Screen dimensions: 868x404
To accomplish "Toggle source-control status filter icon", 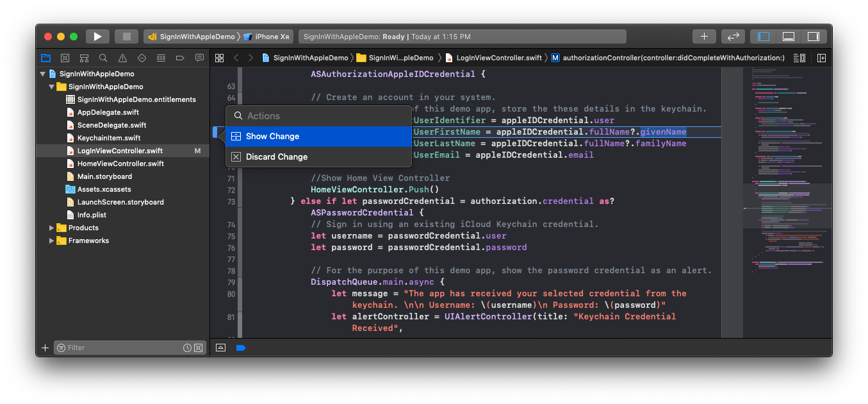I will tap(199, 348).
